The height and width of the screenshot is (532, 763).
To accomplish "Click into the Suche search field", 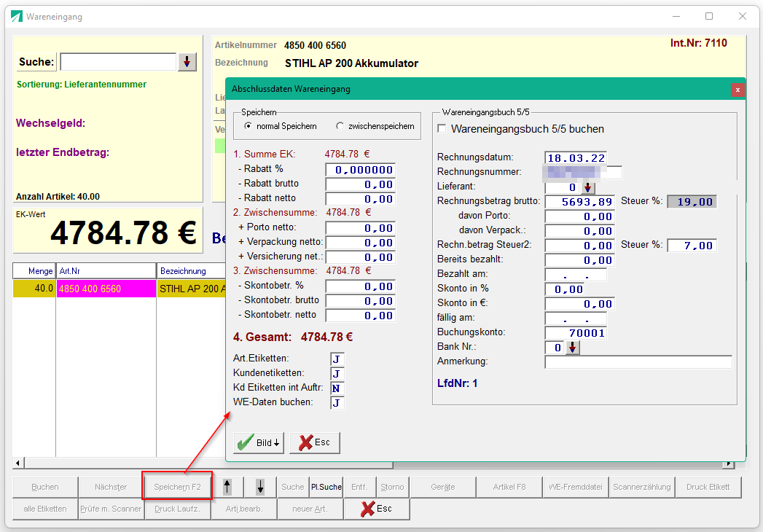I will pos(118,62).
